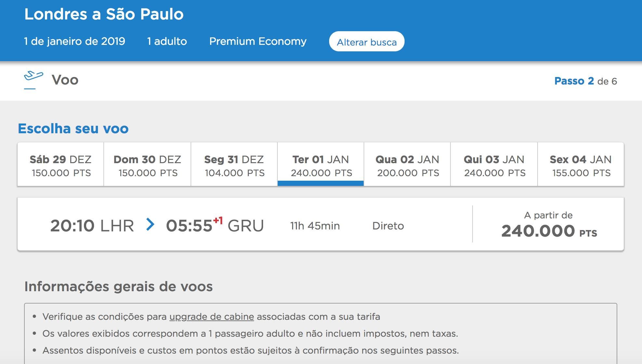The width and height of the screenshot is (642, 364).
Task: Open the upgrade de cabine link
Action: (x=212, y=317)
